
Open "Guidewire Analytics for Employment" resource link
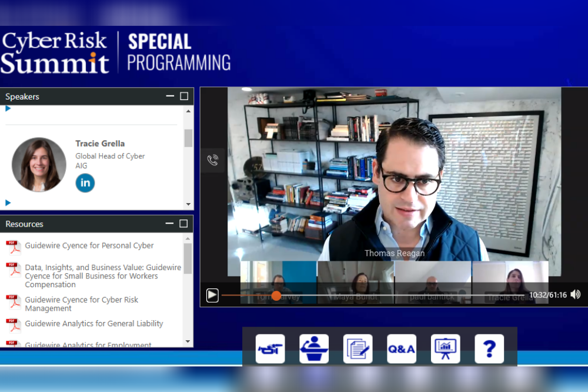pos(88,344)
